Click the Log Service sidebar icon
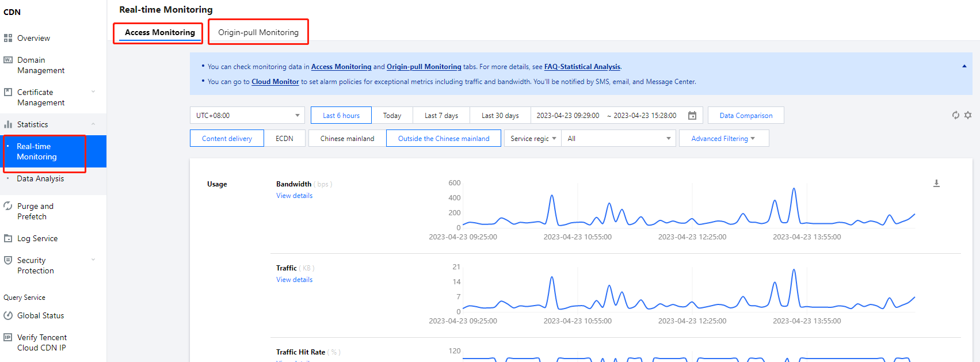Screen dimensions: 980x362 coord(8,238)
